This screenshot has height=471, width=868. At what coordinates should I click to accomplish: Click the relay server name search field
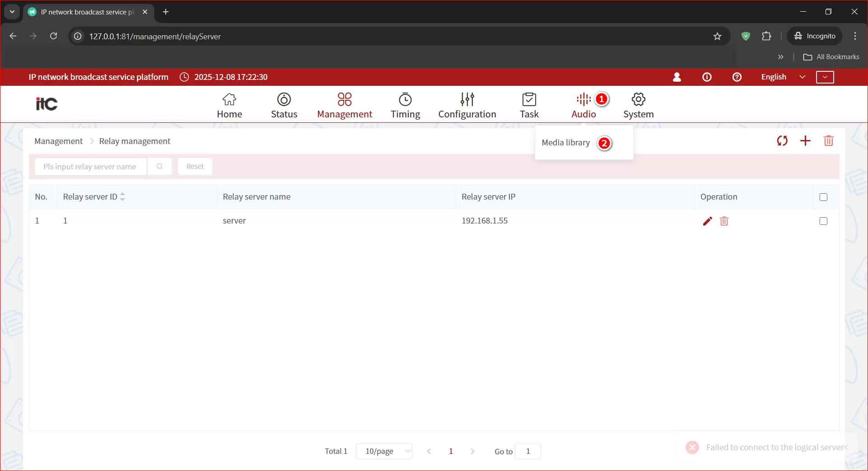pyautogui.click(x=90, y=167)
